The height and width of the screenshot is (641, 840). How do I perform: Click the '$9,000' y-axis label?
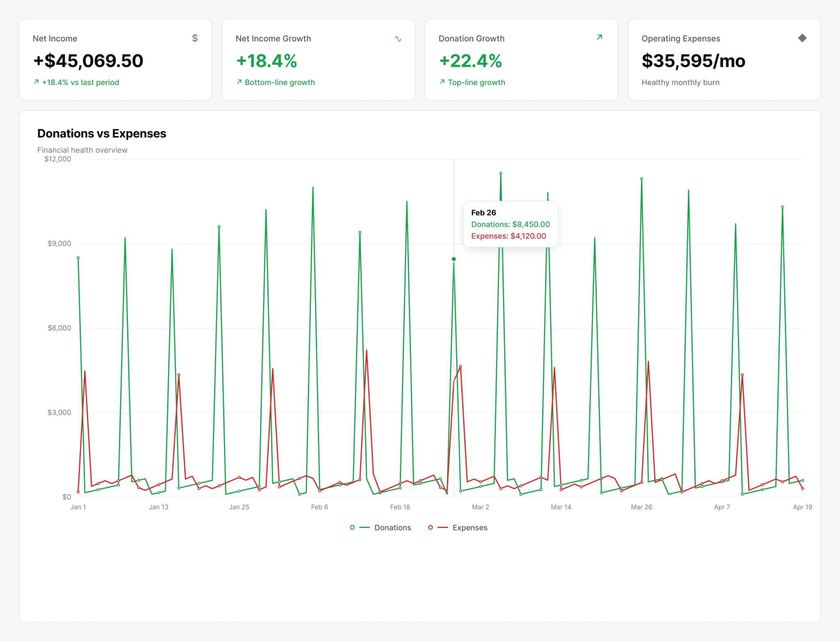coord(59,243)
